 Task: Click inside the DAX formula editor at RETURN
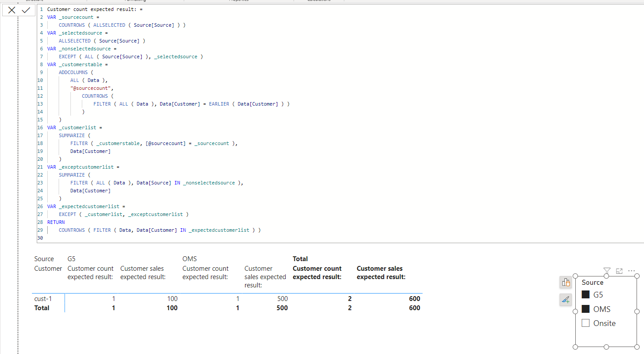coord(56,222)
